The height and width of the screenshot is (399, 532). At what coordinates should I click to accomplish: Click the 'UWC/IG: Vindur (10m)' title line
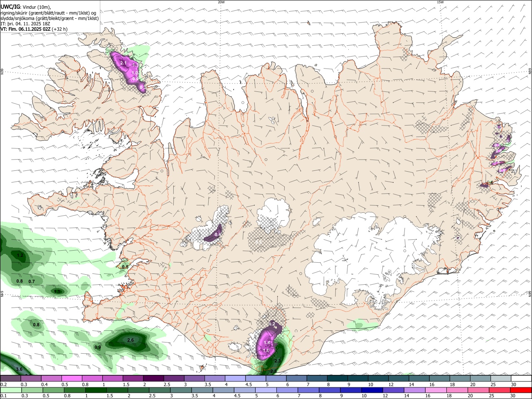pos(26,7)
